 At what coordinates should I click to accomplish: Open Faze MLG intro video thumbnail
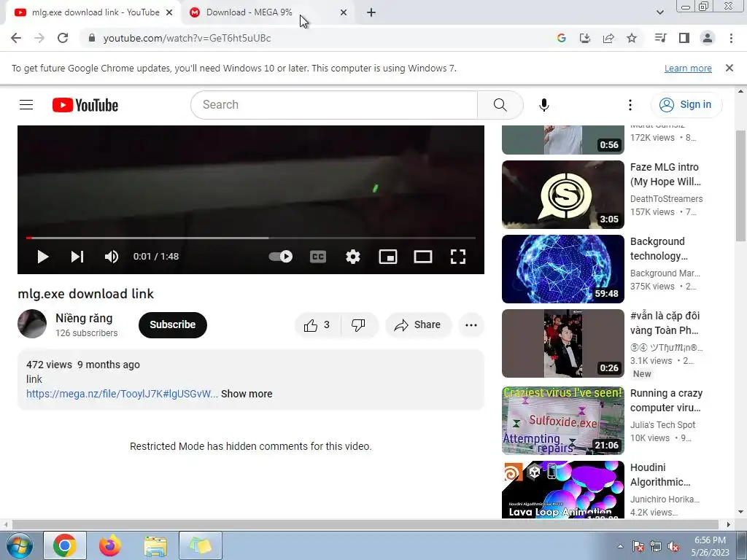pos(562,194)
